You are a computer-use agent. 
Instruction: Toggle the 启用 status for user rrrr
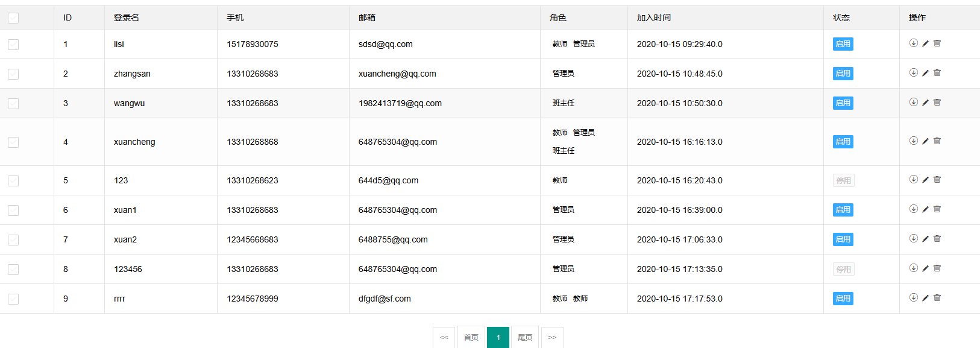tap(843, 299)
